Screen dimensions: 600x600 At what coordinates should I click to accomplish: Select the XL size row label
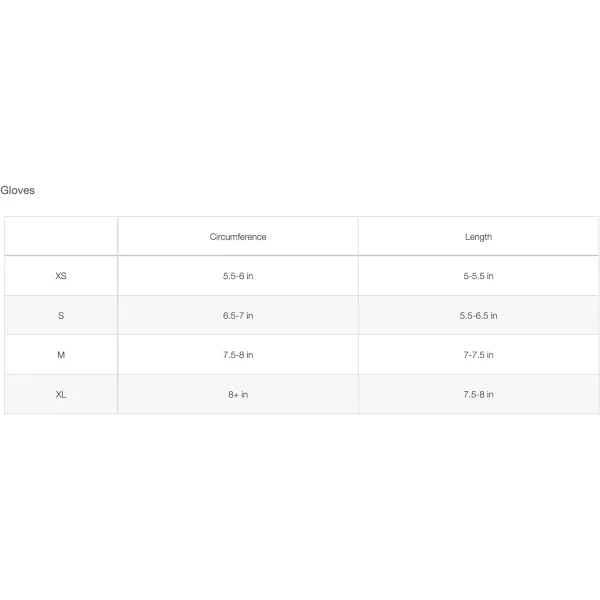click(61, 394)
